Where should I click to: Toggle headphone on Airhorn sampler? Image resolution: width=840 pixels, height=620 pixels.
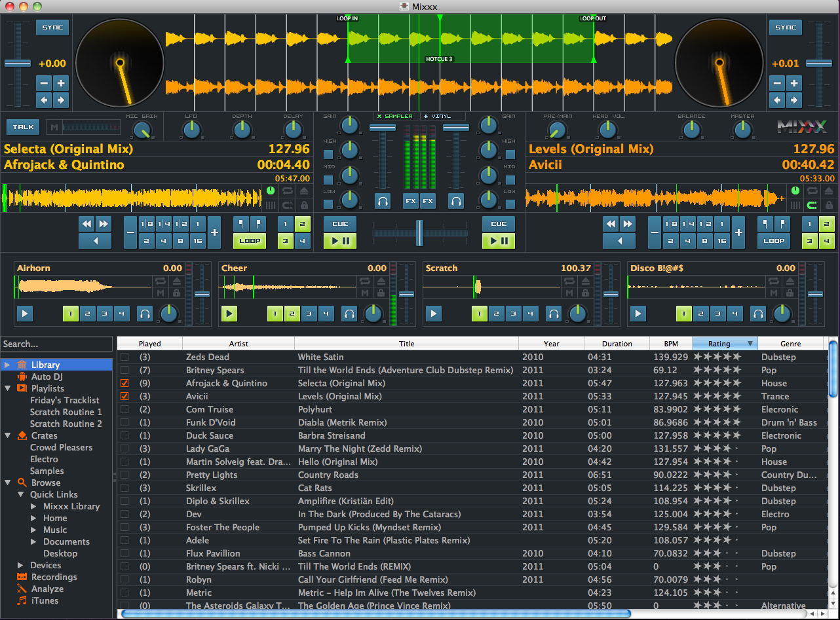[145, 314]
